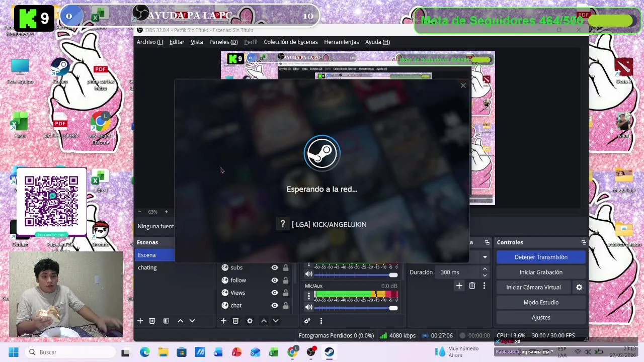Undock the Controles panel
The image size is (644, 362).
pos(584,242)
